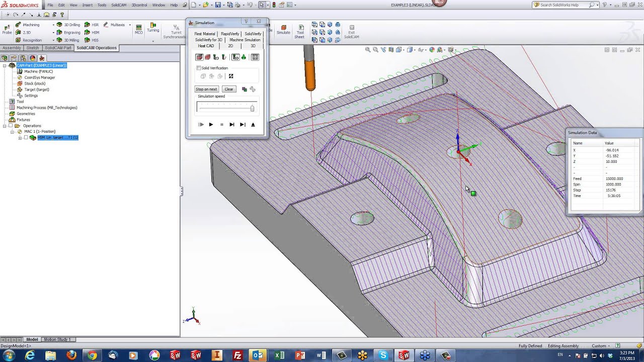This screenshot has height=362, width=644.
Task: Open the Multiaxis dropdown arrow
Action: 130,25
